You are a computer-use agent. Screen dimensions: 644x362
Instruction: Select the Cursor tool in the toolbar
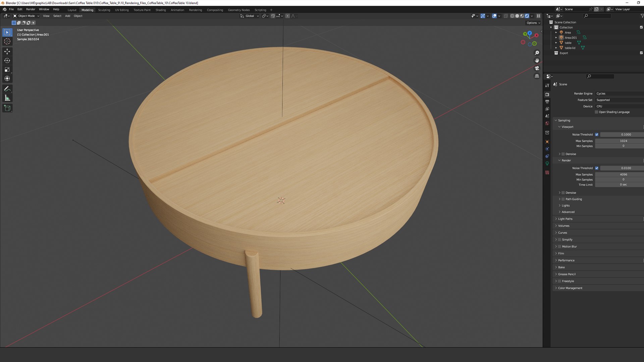point(7,42)
